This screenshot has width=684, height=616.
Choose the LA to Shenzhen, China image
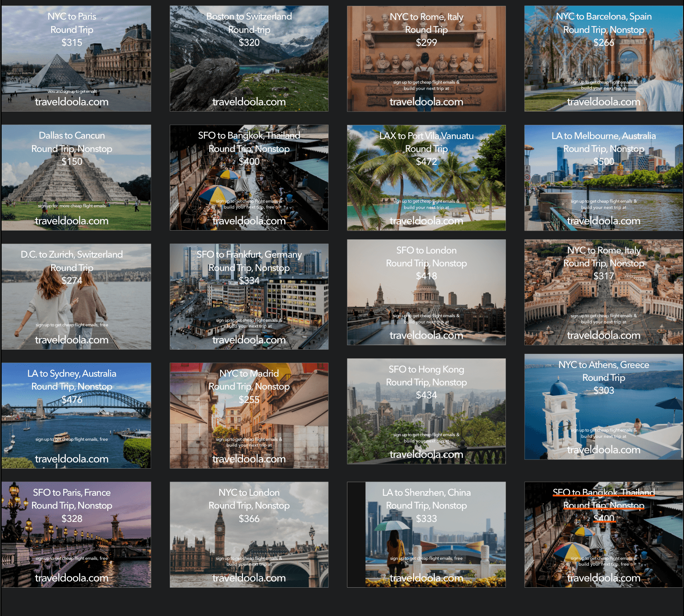(426, 534)
